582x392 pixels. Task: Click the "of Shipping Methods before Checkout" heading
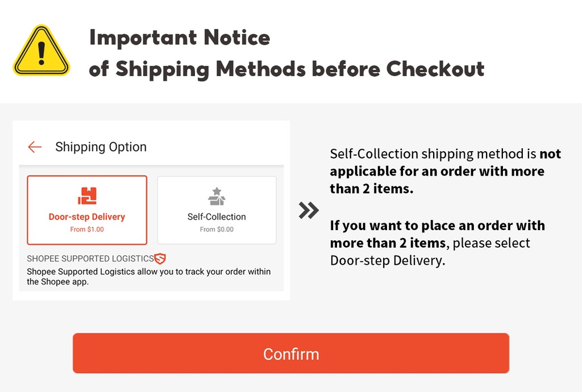pyautogui.click(x=286, y=69)
